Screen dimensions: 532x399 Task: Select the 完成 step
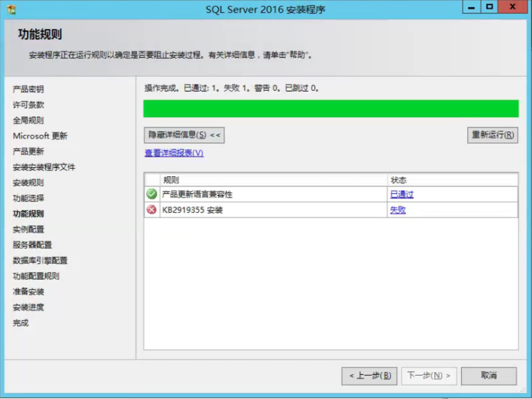point(20,323)
